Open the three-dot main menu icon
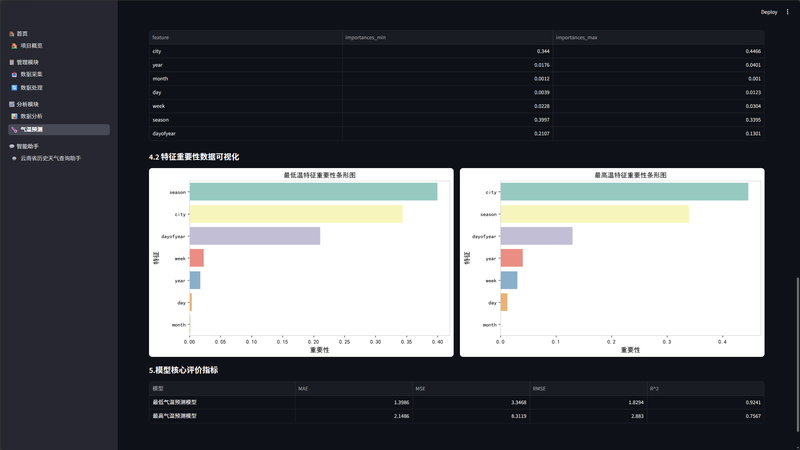 click(x=787, y=12)
